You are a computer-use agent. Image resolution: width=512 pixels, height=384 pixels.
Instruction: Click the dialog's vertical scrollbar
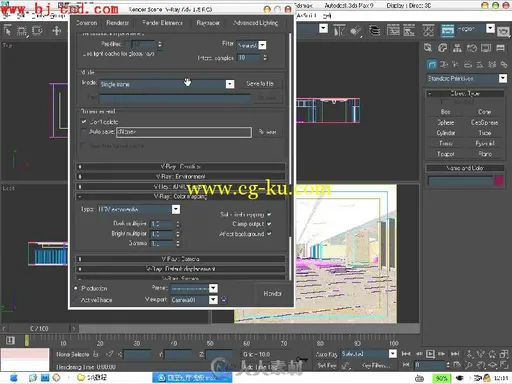point(290,155)
